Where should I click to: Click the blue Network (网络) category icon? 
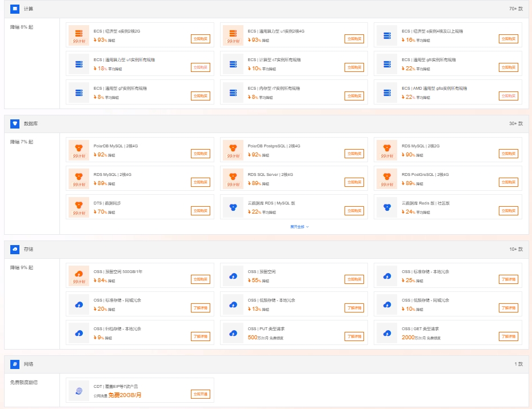(15, 364)
